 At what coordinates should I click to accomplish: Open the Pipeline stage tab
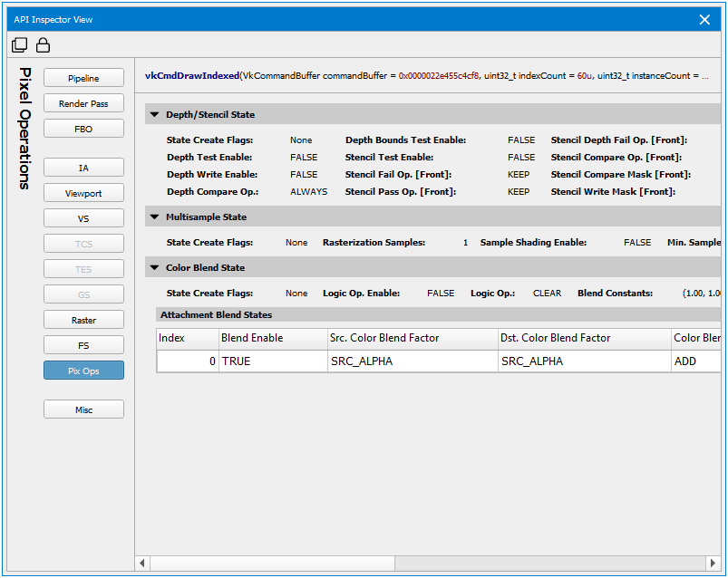[x=83, y=79]
